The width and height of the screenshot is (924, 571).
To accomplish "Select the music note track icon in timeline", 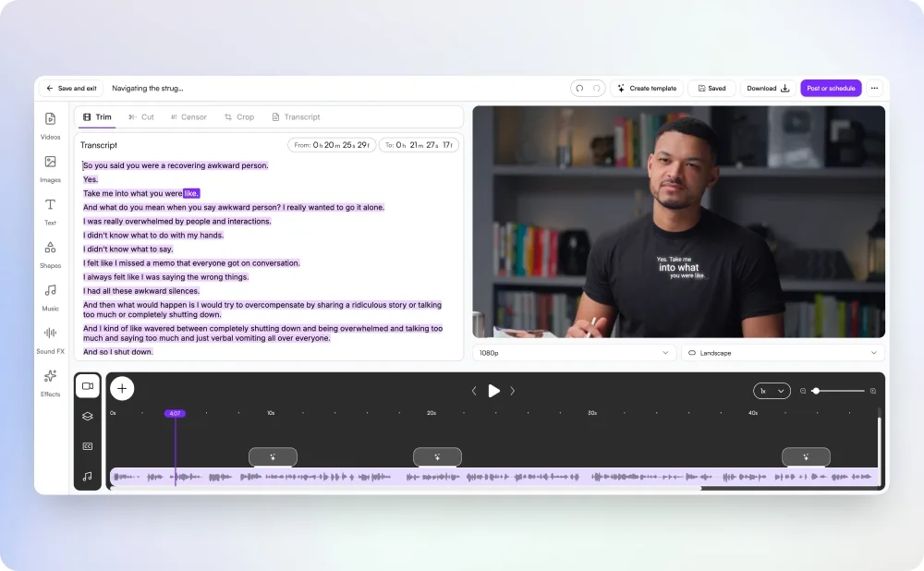I will (88, 476).
